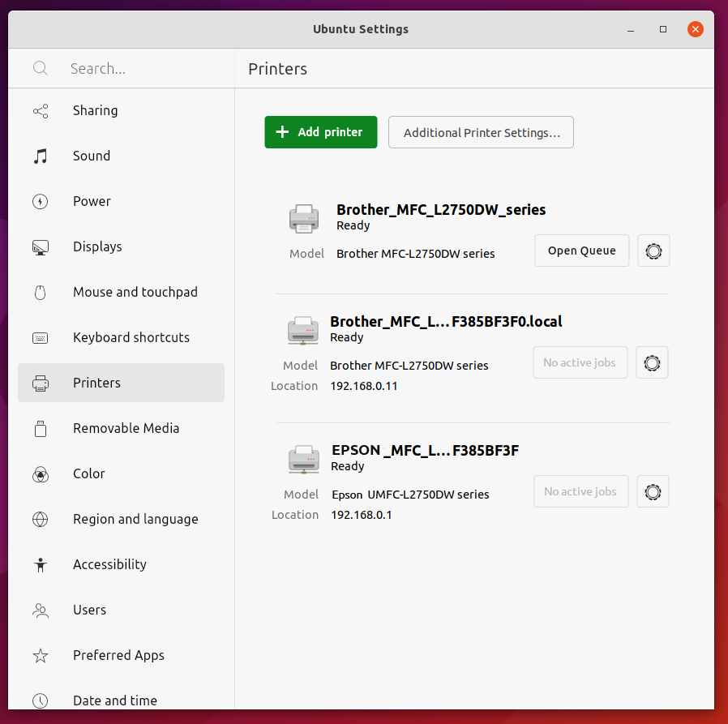Go to Preferred Apps settings
Image resolution: width=728 pixels, height=724 pixels.
[118, 655]
